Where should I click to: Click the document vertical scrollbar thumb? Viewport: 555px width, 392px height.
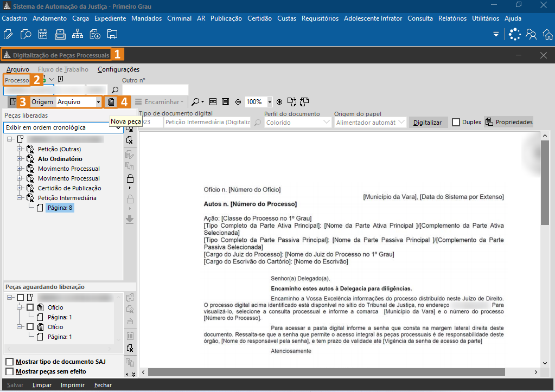pyautogui.click(x=545, y=182)
